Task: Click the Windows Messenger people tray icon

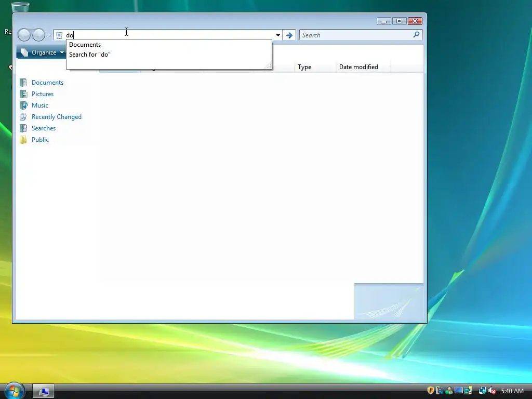Action: tap(449, 391)
